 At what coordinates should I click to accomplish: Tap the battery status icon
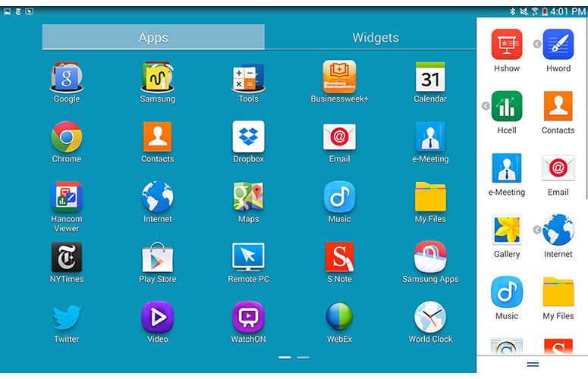[545, 11]
